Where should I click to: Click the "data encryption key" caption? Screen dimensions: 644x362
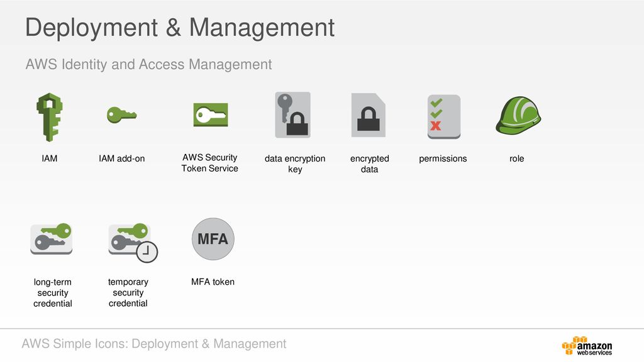pyautogui.click(x=295, y=164)
